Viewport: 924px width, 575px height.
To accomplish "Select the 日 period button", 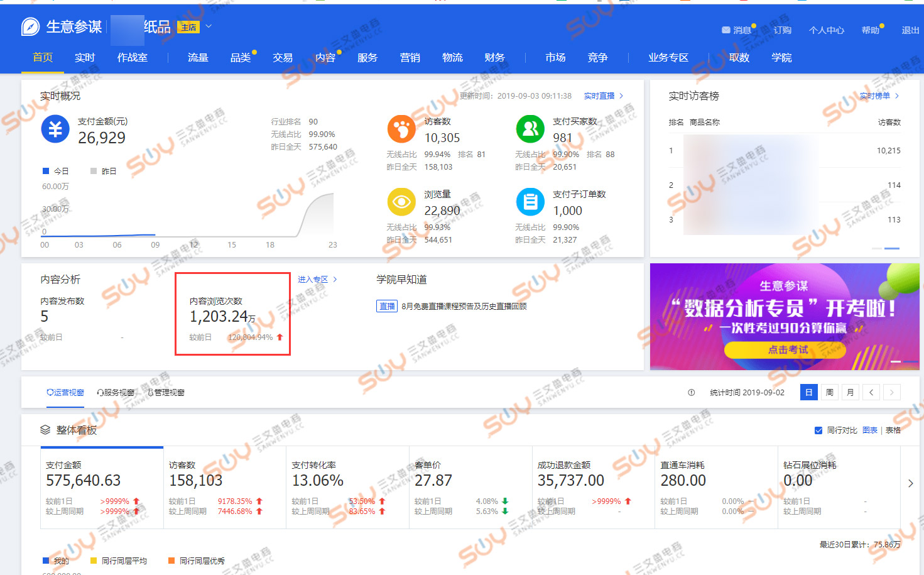I will coord(809,393).
